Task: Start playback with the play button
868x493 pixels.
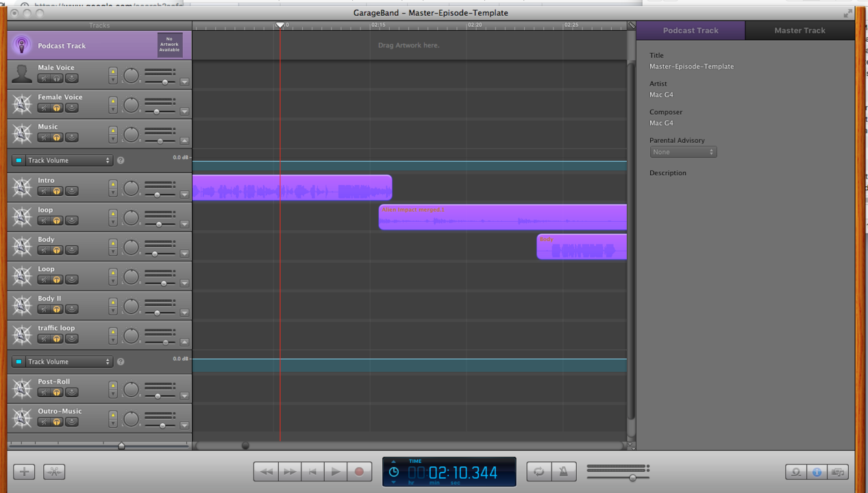Action: (336, 471)
